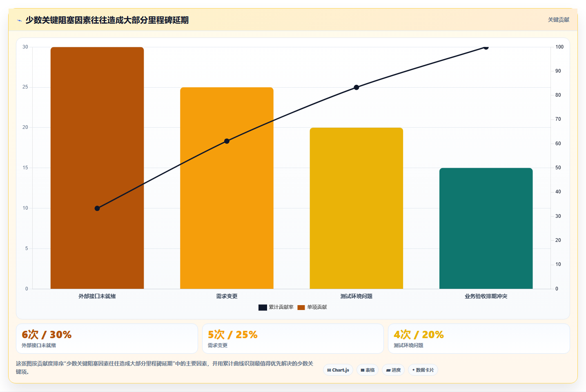Select the 数据卡片 chip

(423, 370)
